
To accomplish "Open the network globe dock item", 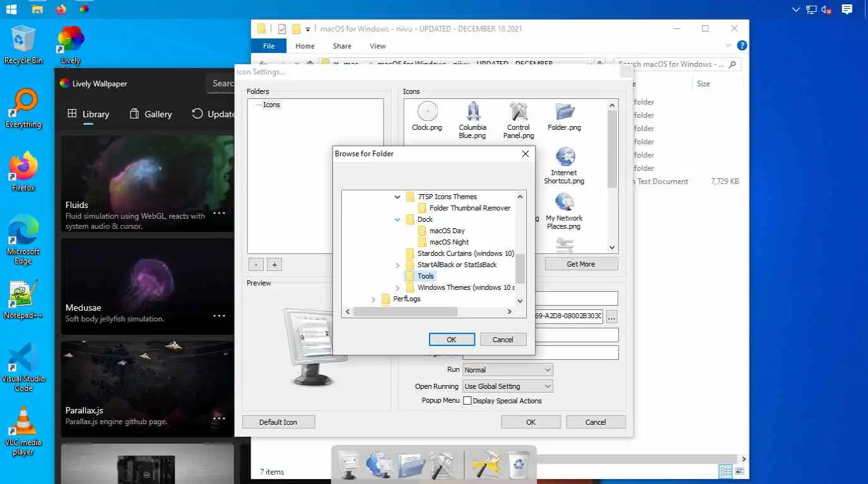I will pyautogui.click(x=379, y=465).
